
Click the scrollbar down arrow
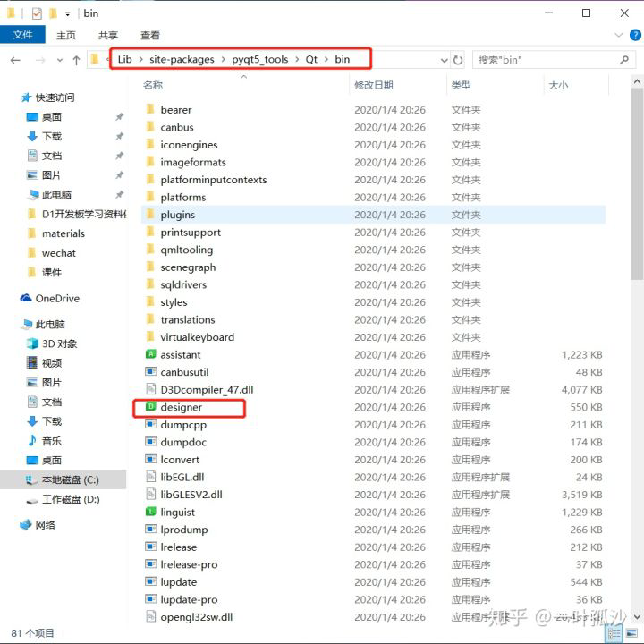(637, 617)
